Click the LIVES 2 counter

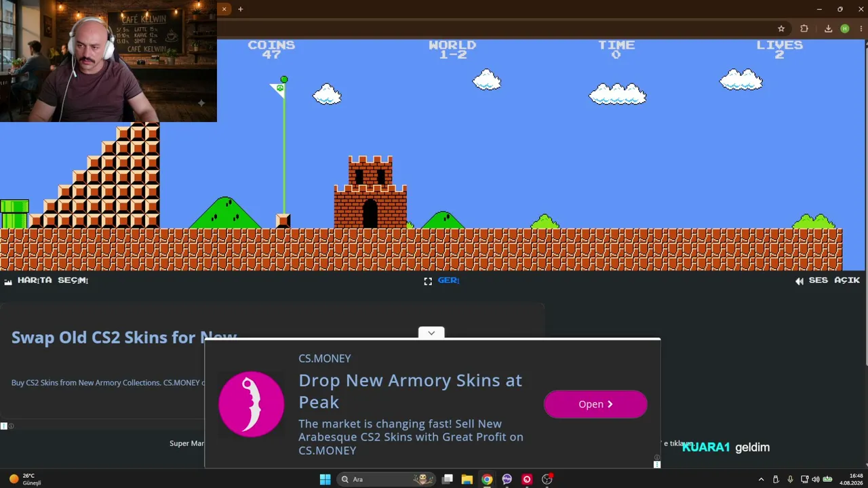pos(780,49)
